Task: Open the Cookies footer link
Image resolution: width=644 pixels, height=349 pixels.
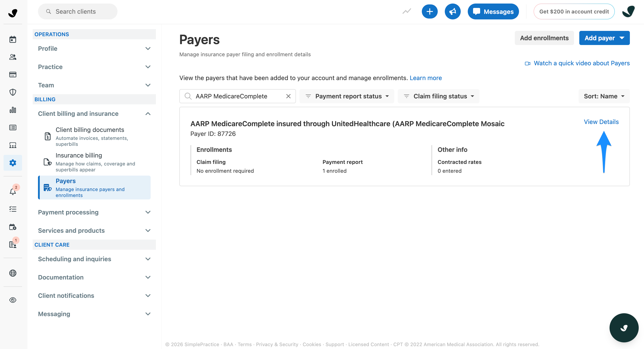Action: 312,344
